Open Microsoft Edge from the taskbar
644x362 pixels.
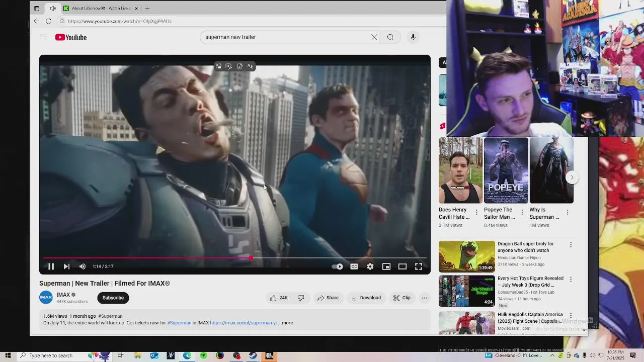187,355
